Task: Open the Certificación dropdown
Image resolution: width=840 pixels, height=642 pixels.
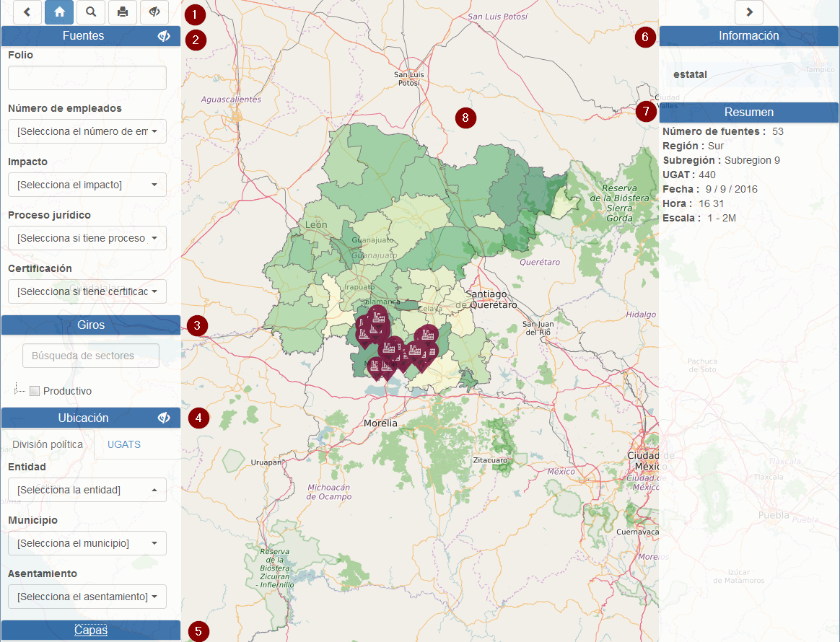Action: click(x=87, y=291)
